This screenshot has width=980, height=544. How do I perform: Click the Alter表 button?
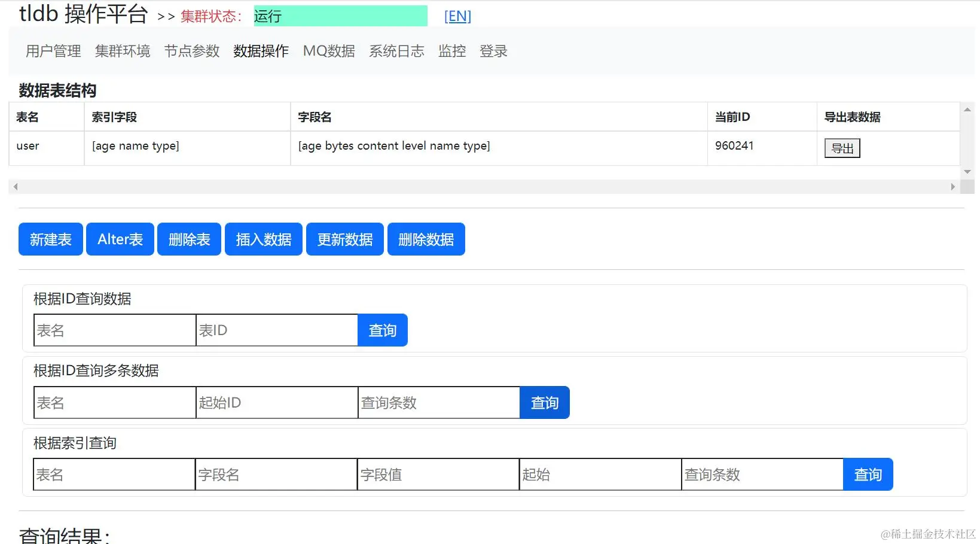pyautogui.click(x=120, y=239)
